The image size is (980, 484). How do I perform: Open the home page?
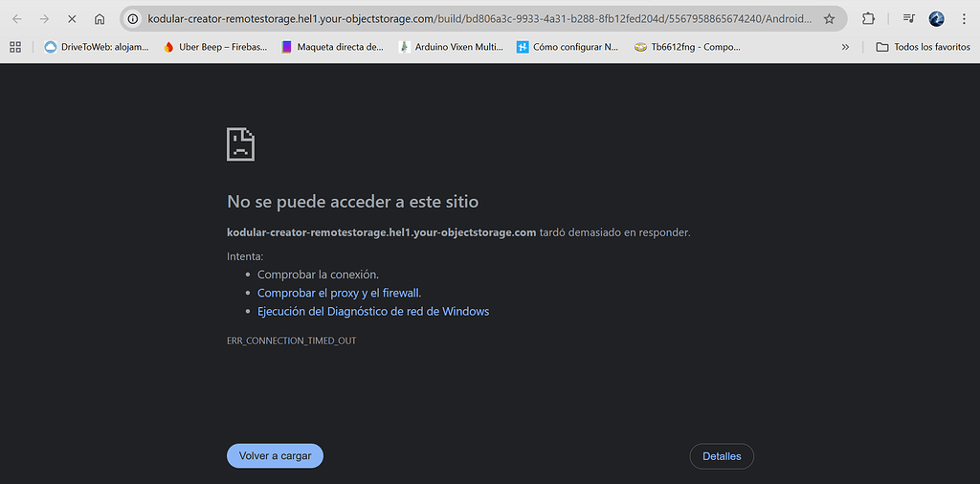tap(100, 19)
